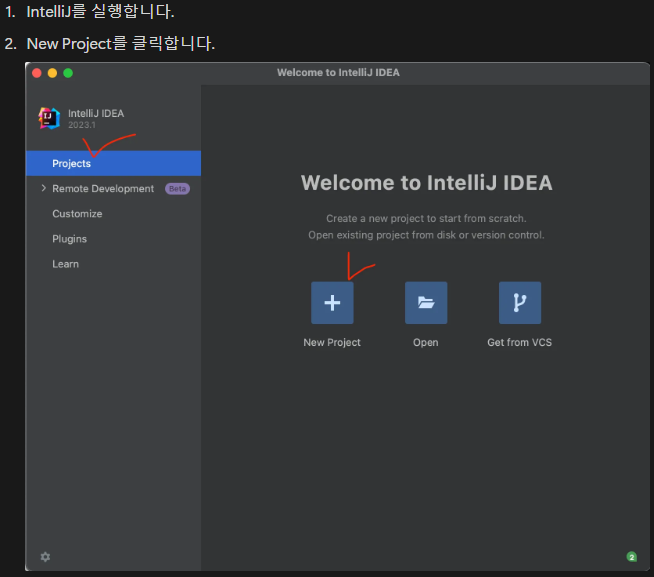
Task: Close the window with red button
Action: pyautogui.click(x=37, y=73)
